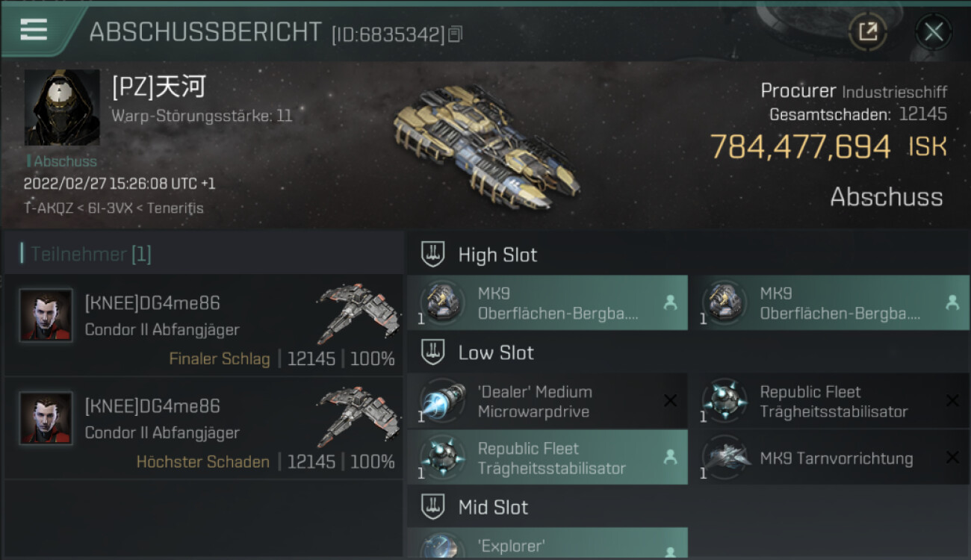
Task: Copy the report ID with the copy icon
Action: 456,34
